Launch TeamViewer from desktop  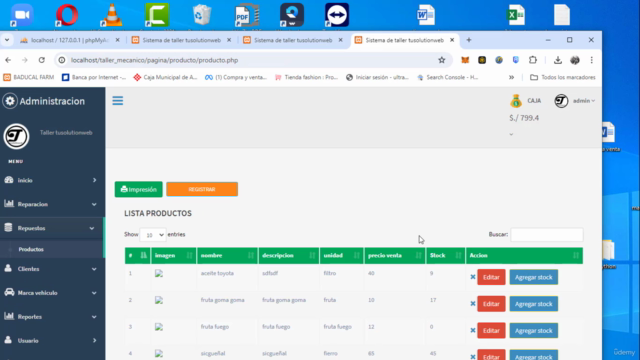point(337,15)
